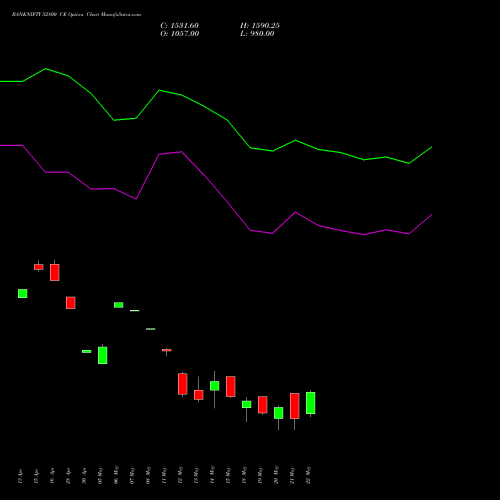Screen dimensions: 500x500
Task: Select the open value O: 1057.00
Action: click(x=180, y=34)
